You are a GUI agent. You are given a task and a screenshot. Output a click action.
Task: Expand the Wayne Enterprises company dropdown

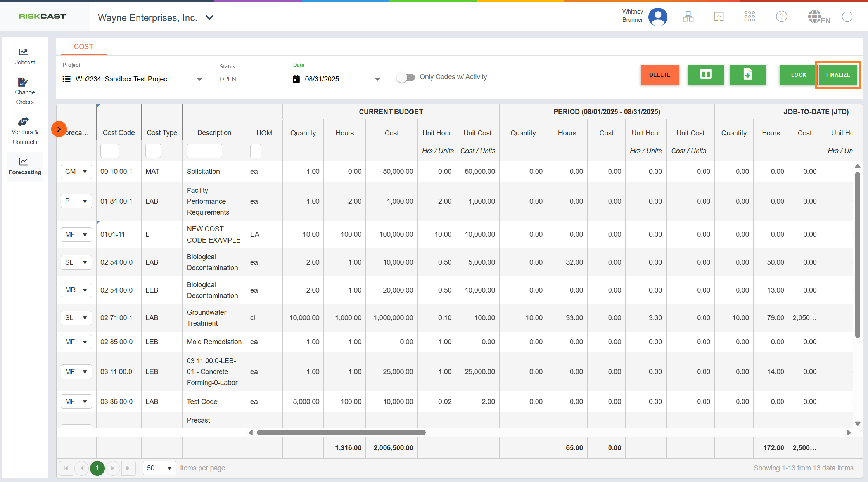click(x=209, y=18)
